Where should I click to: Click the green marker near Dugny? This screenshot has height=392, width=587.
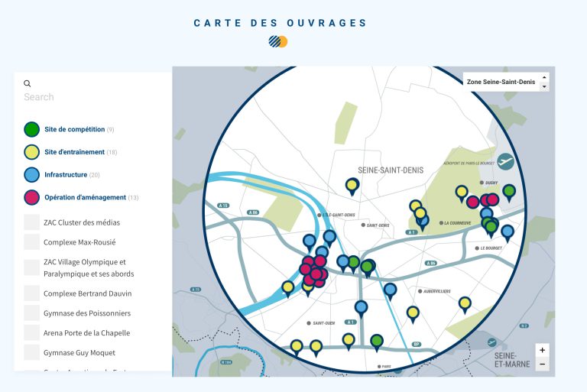pos(509,193)
